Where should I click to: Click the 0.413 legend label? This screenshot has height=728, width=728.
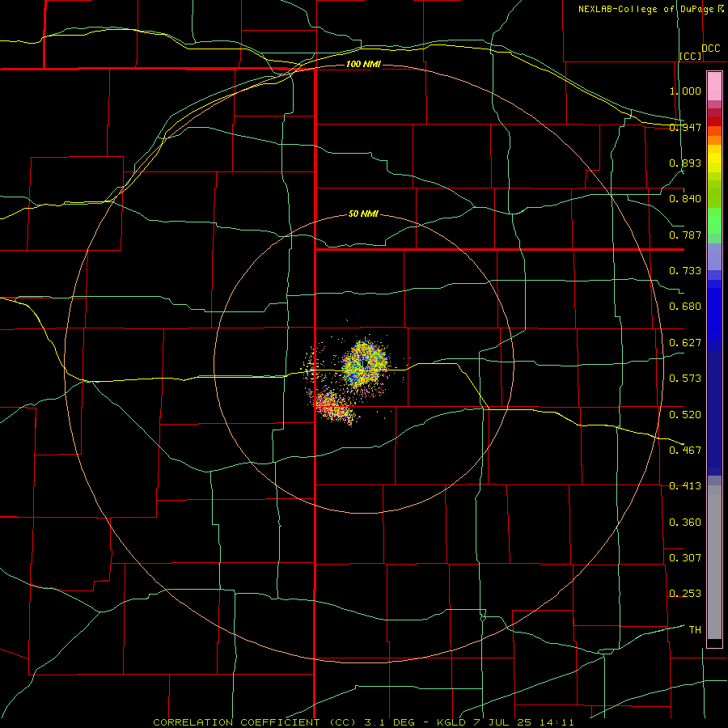pyautogui.click(x=685, y=486)
